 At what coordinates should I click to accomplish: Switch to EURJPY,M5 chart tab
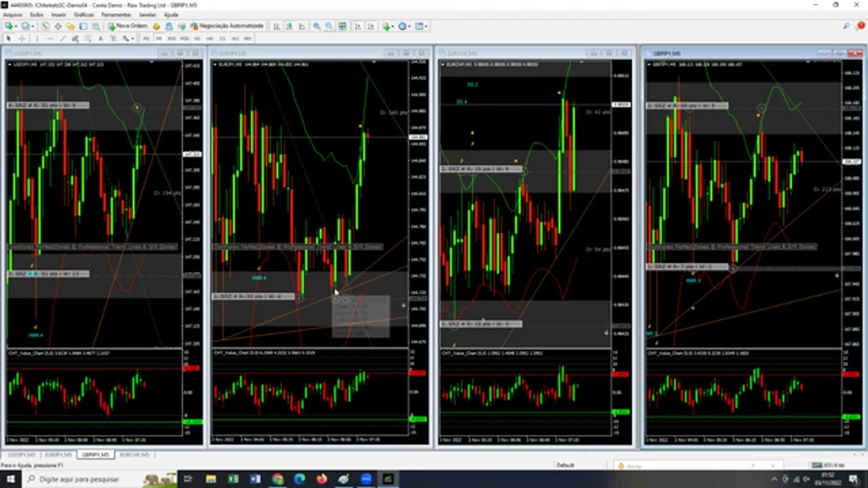pyautogui.click(x=59, y=455)
